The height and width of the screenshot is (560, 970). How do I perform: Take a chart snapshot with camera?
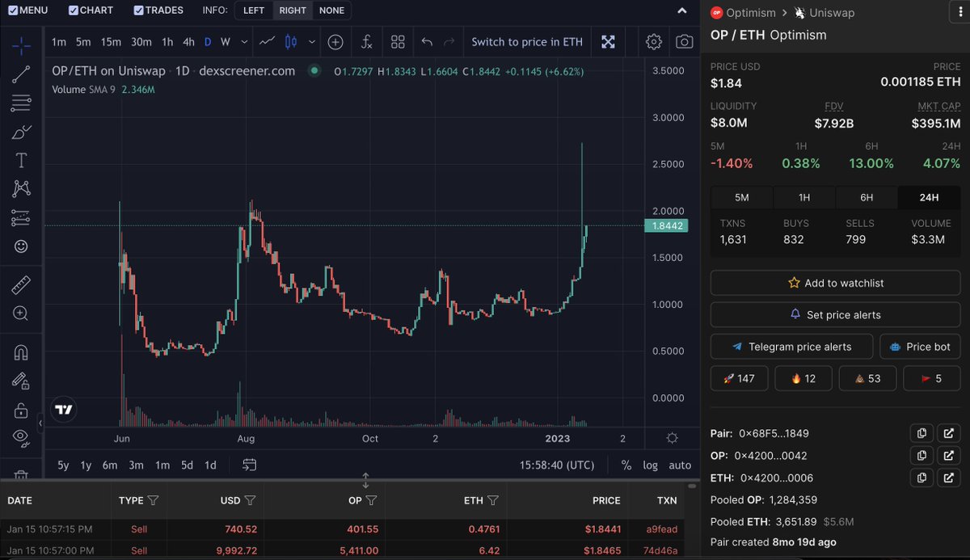pos(685,42)
